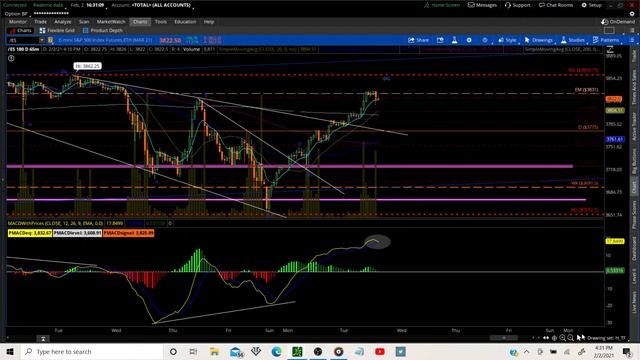Open the Setup menu
This screenshot has height=360, width=640.
pos(591,5)
